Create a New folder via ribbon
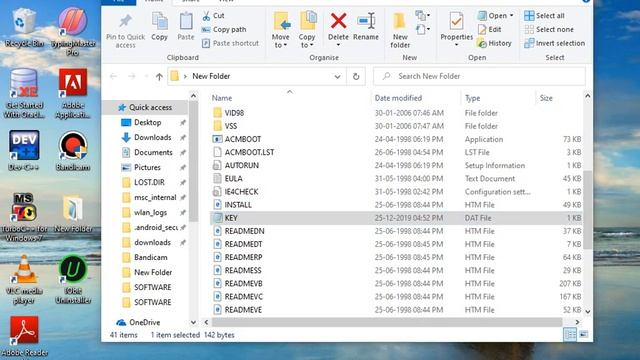 tap(400, 30)
